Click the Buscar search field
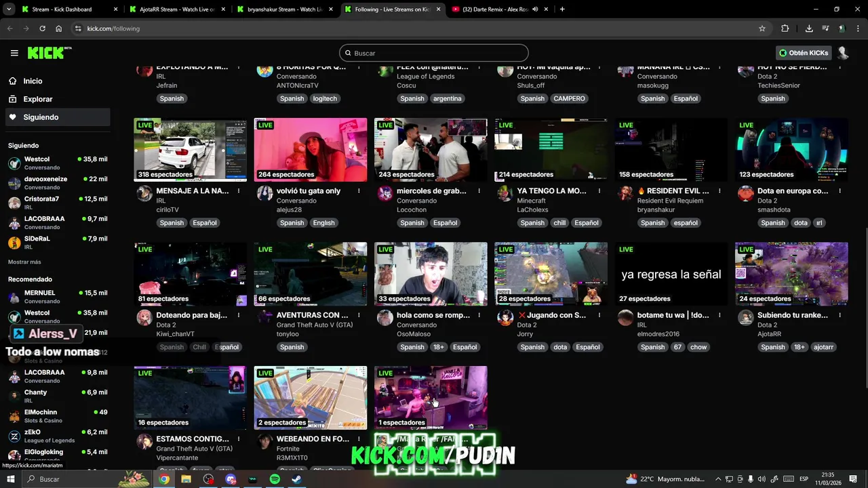Image resolution: width=868 pixels, height=488 pixels. (434, 53)
